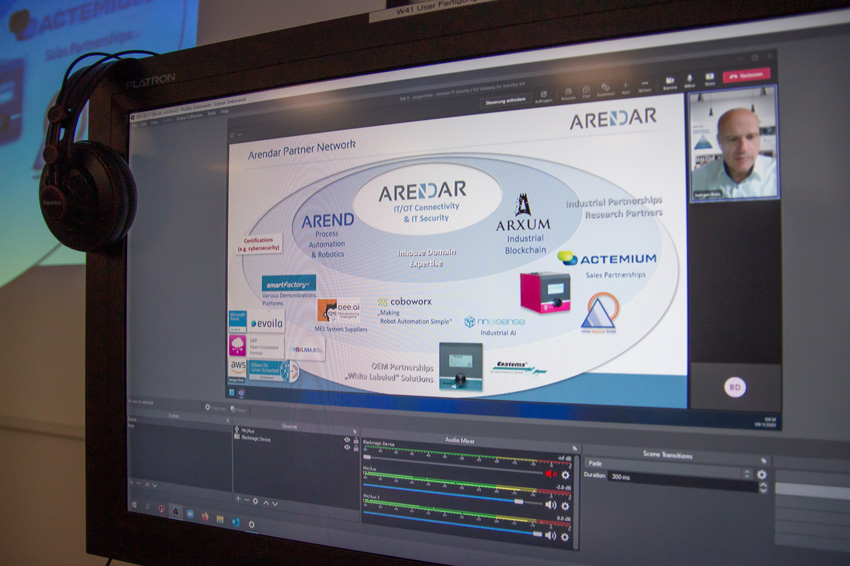Pop out the Sources dock
The image size is (850, 566).
click(x=355, y=432)
